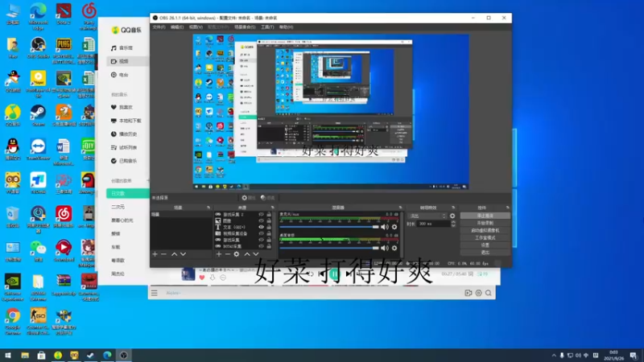Open the 文件(F) menu in OBS
Image resolution: width=644 pixels, height=362 pixels.
pos(159,27)
